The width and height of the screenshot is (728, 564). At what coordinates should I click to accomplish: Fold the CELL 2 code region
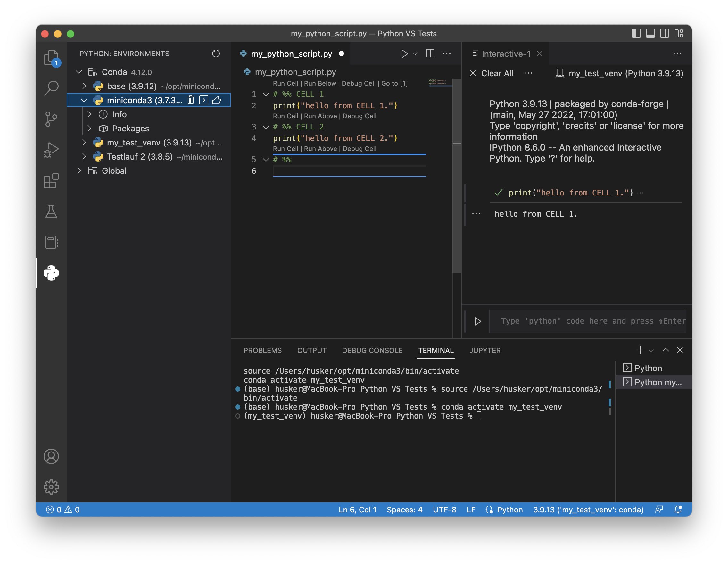pyautogui.click(x=266, y=127)
